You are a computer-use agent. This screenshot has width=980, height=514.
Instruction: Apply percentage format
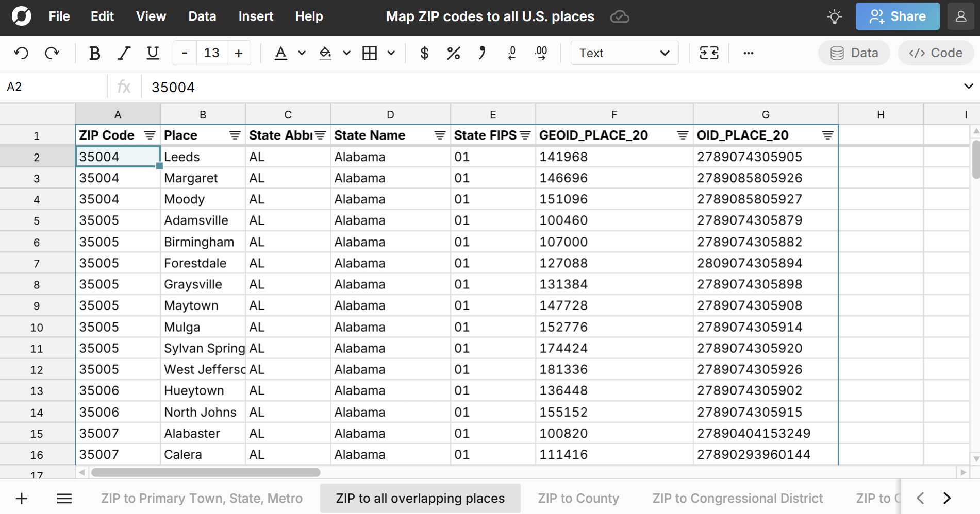point(453,53)
